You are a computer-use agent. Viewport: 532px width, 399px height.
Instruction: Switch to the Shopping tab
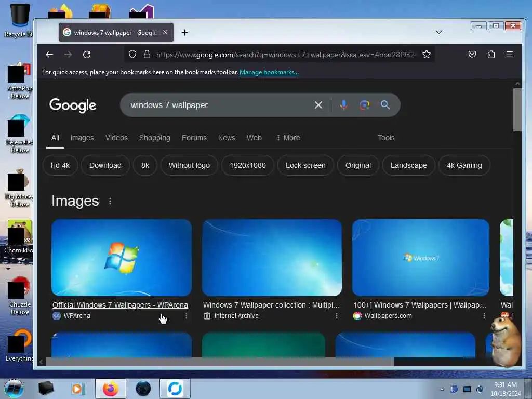point(155,138)
